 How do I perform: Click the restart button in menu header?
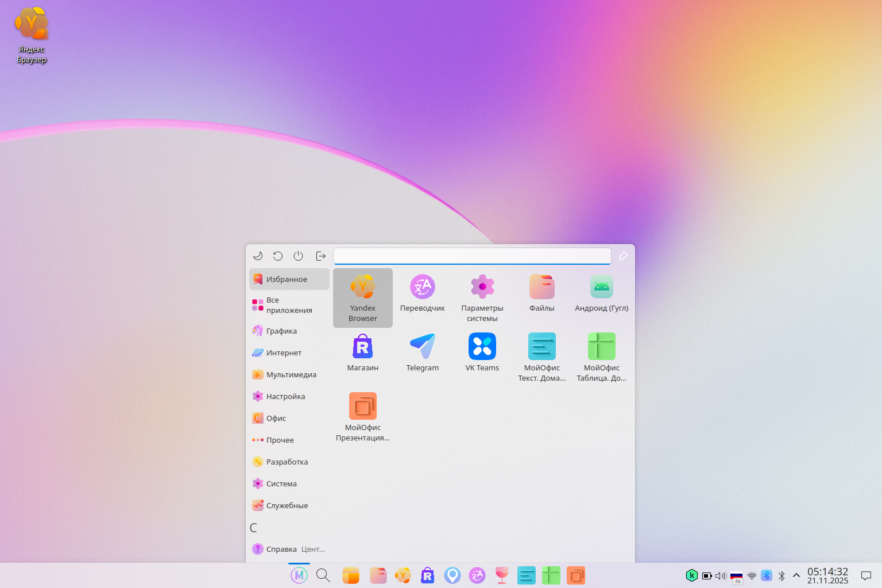[x=278, y=256]
